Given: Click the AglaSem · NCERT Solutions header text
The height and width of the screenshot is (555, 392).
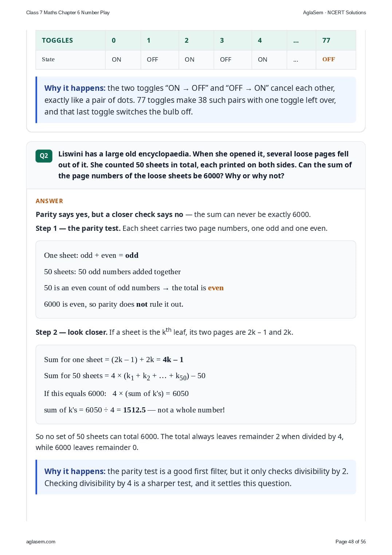Looking at the screenshot, I should click(x=334, y=12).
